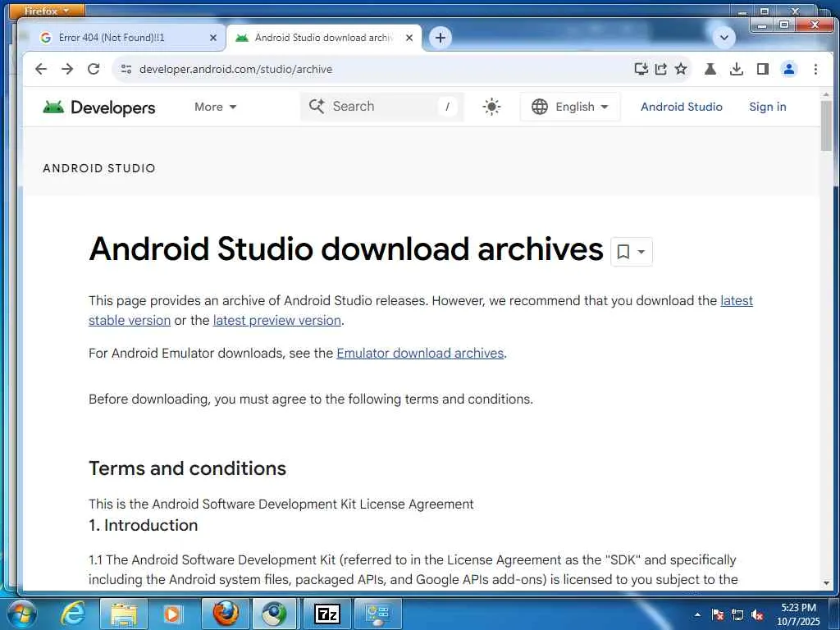Open the three-dot browser menu

(x=815, y=69)
